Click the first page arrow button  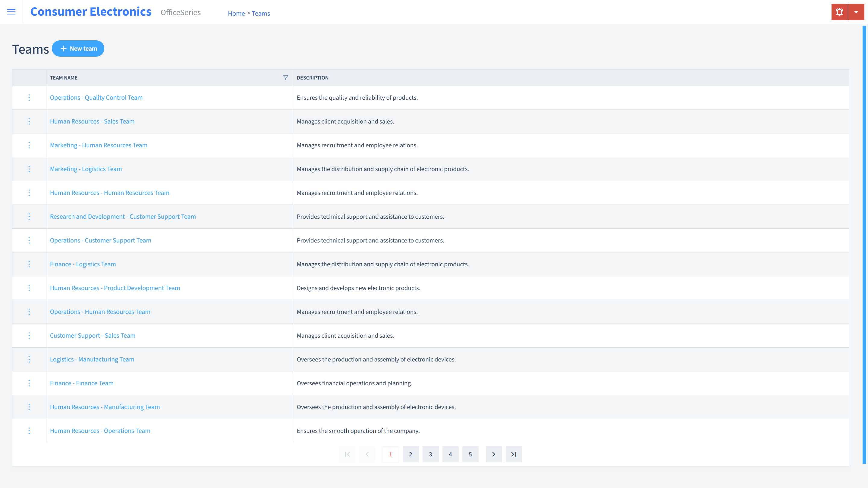348,454
